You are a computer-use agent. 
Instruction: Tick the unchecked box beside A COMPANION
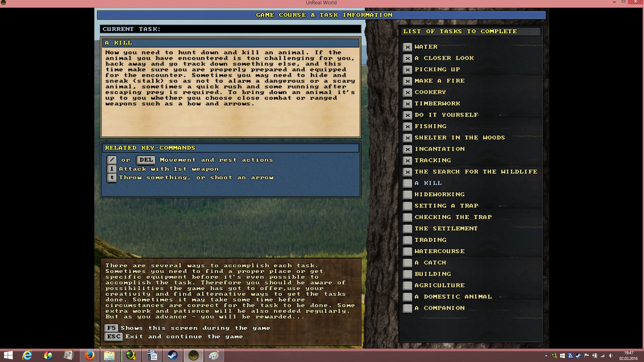point(408,308)
